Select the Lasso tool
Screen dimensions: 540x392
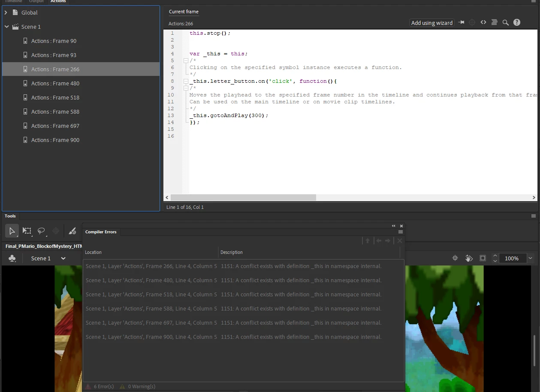42,231
